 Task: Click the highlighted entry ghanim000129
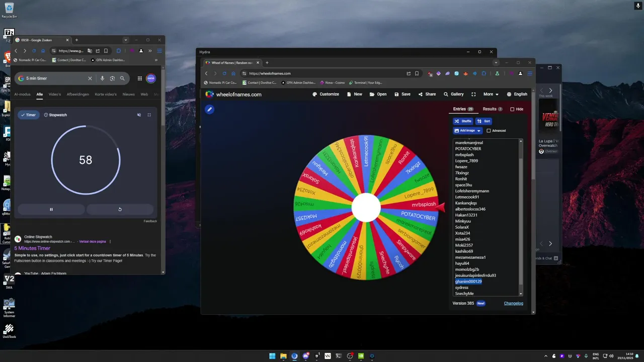(x=468, y=282)
